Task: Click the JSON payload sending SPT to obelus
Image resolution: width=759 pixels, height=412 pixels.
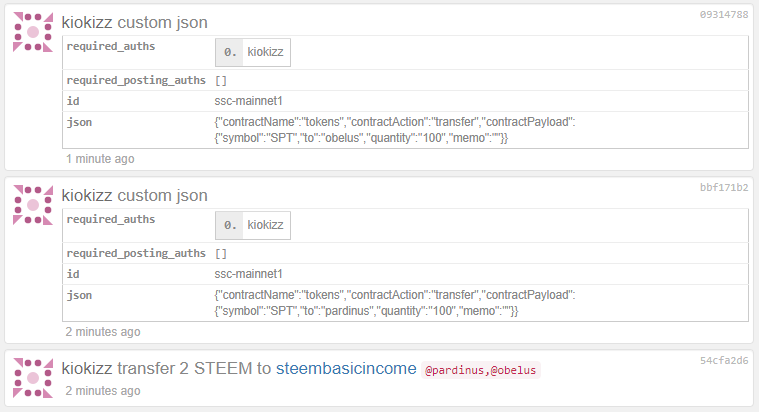Action: (395, 130)
